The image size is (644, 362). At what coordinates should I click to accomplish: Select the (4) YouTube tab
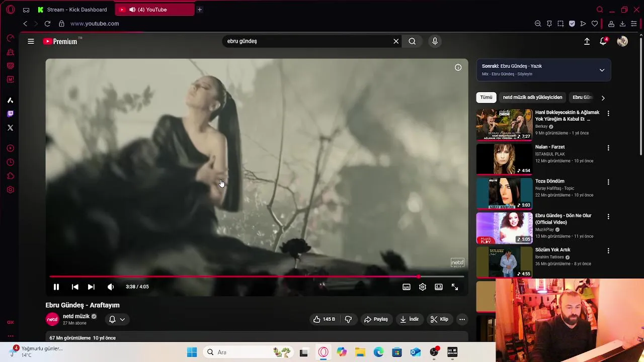(x=154, y=10)
